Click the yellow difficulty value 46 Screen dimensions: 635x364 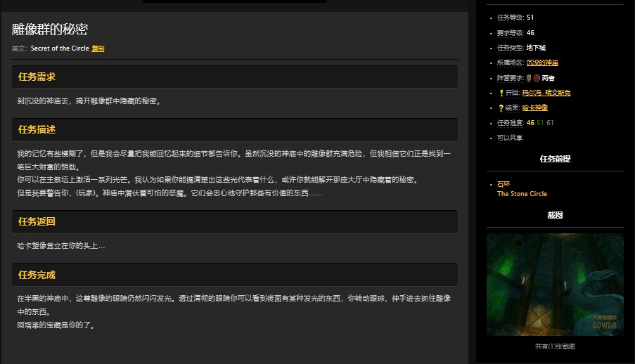tap(530, 123)
